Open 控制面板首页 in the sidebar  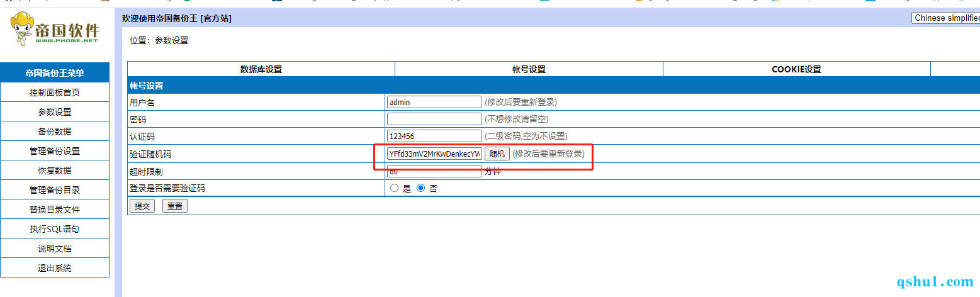click(55, 92)
